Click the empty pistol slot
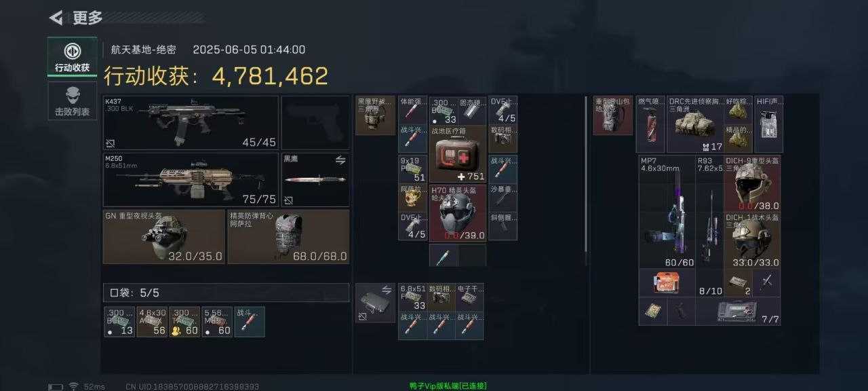The width and height of the screenshot is (868, 391). pos(315,123)
